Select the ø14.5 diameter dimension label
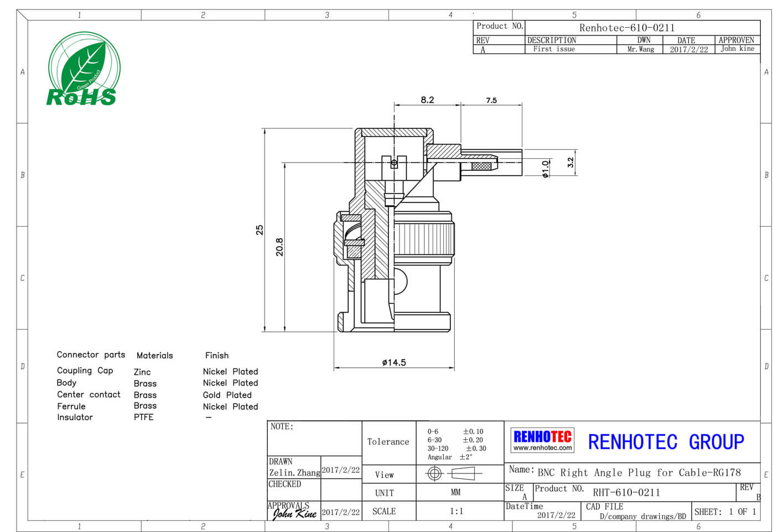Viewport: 773px width, 532px height. click(394, 363)
